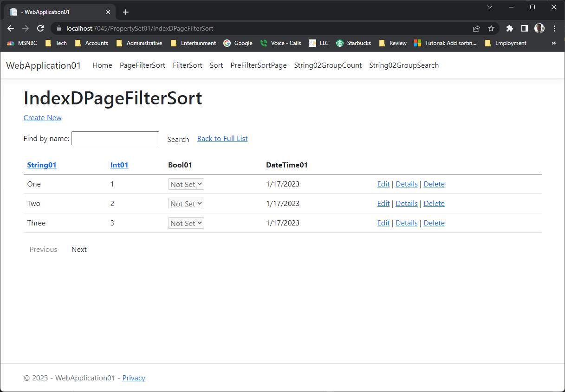Open the Chrome three-dot menu
Screen dimensions: 565x392
(554, 28)
